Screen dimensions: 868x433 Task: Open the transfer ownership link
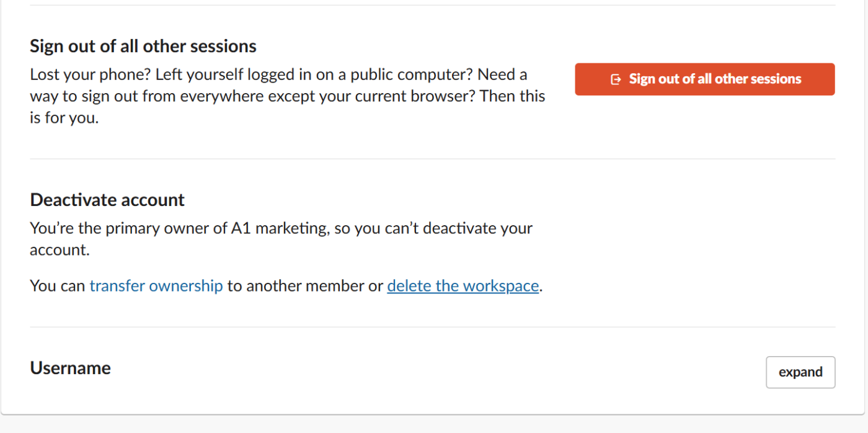point(156,286)
